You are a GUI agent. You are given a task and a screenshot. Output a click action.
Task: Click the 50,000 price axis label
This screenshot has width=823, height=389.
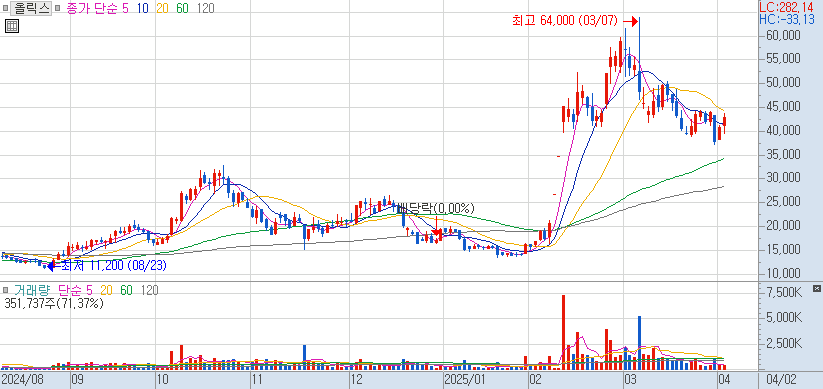click(x=783, y=83)
